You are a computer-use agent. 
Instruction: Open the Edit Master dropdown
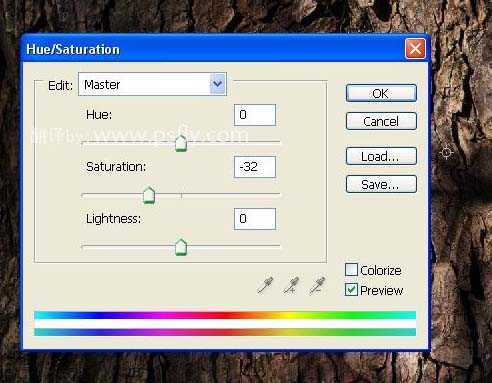(x=152, y=84)
